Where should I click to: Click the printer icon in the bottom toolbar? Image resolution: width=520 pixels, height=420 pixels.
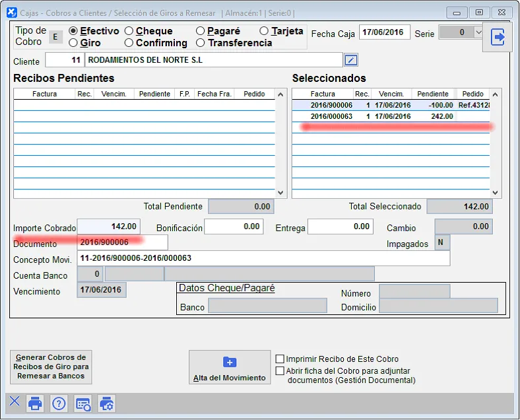coord(36,403)
